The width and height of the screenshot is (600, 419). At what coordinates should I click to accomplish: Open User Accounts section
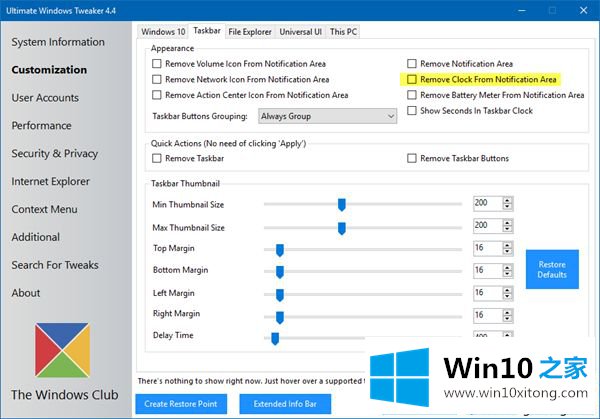click(45, 98)
